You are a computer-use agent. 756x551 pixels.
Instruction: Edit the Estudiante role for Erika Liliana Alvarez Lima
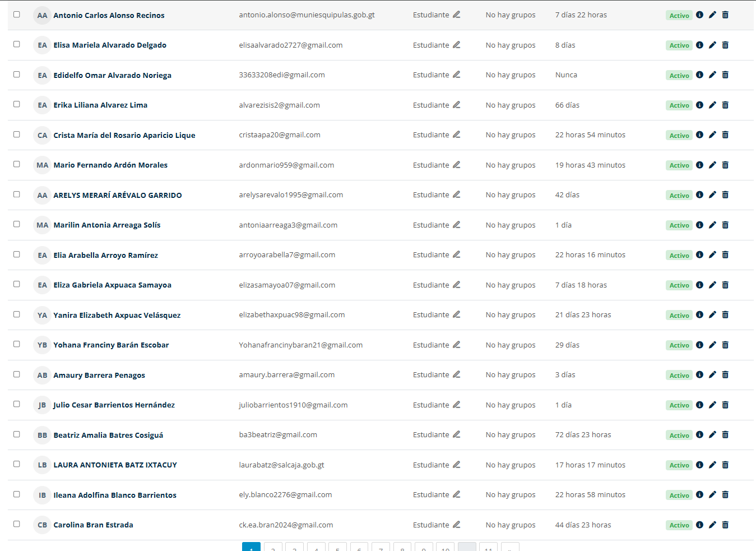(457, 105)
